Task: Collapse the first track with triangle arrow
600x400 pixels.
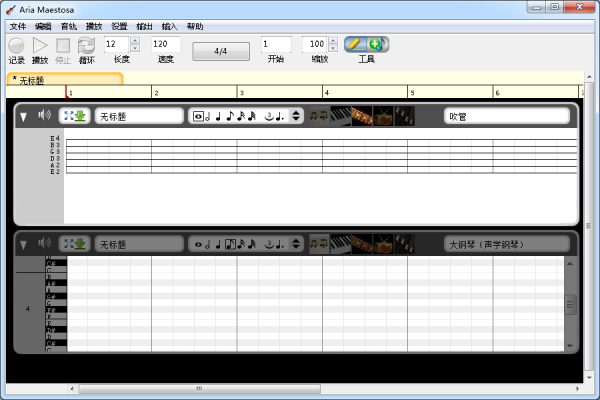Action: pos(23,116)
